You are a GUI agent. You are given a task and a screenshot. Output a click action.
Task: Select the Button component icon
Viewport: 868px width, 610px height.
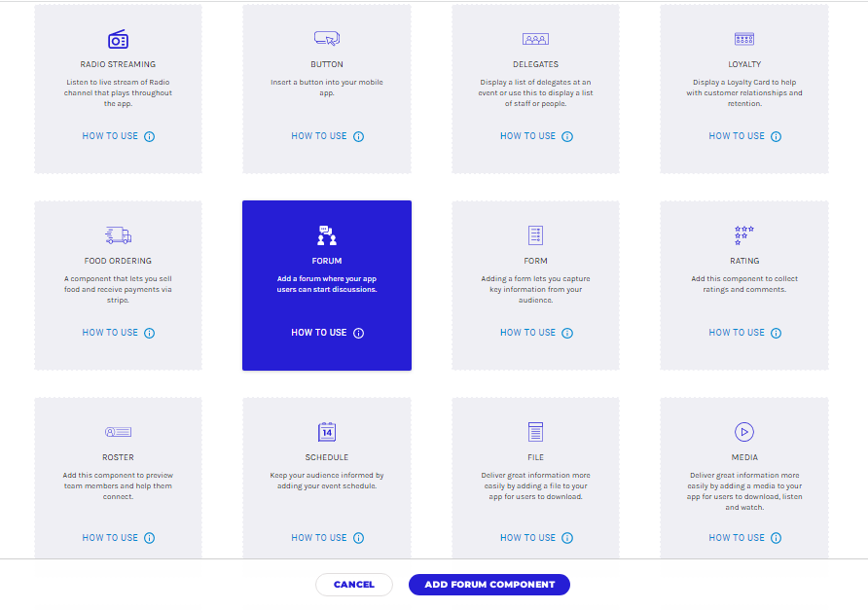click(x=327, y=39)
